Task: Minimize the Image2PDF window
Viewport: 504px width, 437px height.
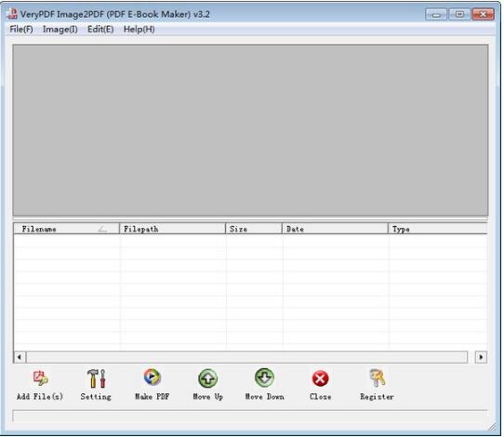Action: tap(436, 14)
